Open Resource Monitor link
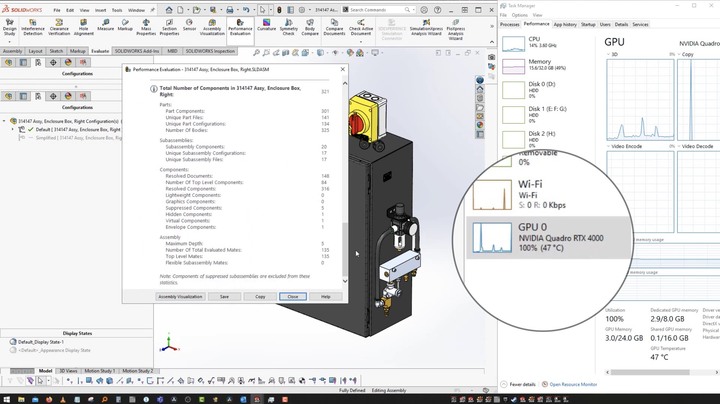This screenshot has width=720, height=404. point(573,384)
